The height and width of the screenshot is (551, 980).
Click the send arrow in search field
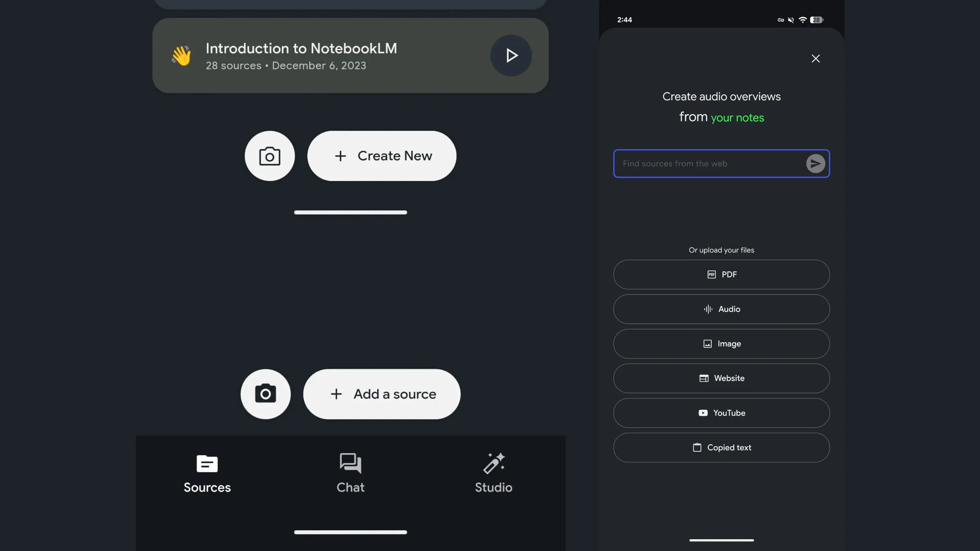pos(815,164)
